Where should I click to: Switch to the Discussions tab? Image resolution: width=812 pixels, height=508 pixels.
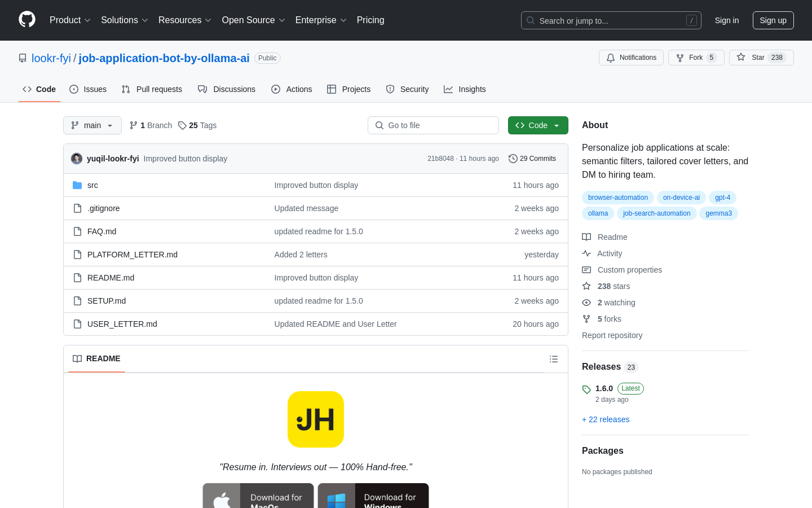[227, 89]
